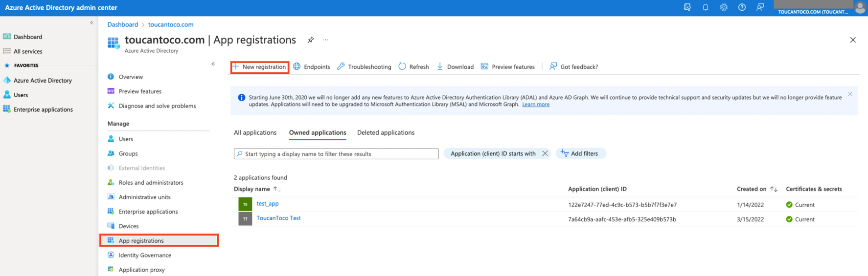868x276 pixels.
Task: Focus the display name filter search box
Action: click(336, 154)
